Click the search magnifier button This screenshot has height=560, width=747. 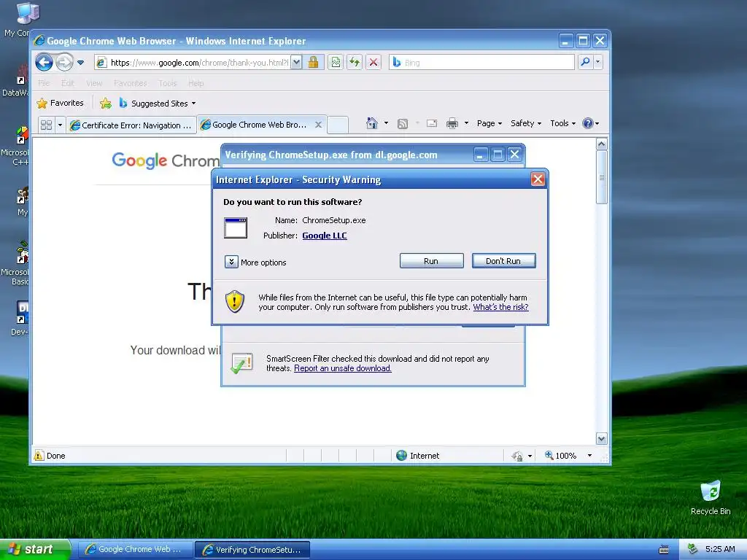pyautogui.click(x=585, y=63)
